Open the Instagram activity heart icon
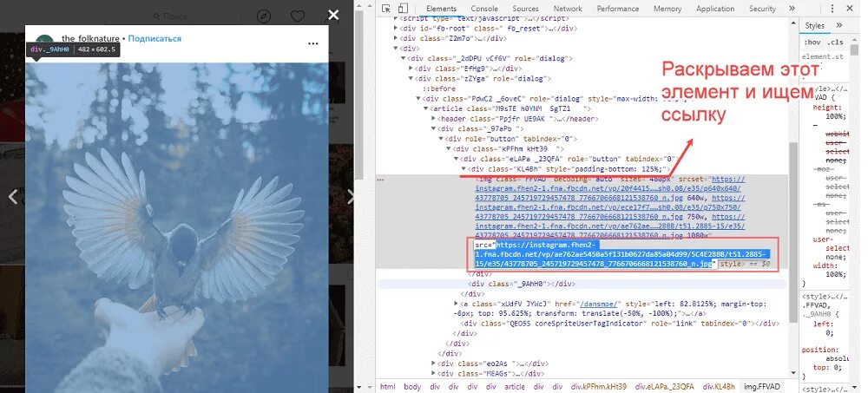Screen dimensions: 868x393 coord(298,16)
